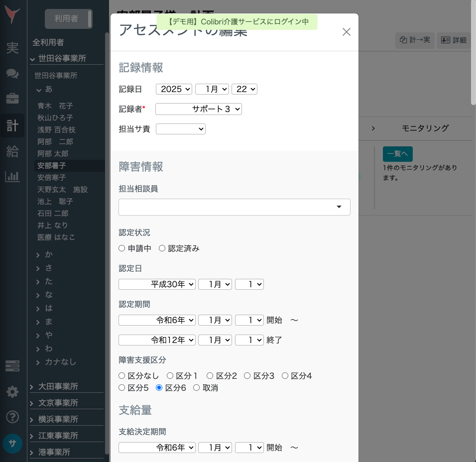Image resolution: width=476 pixels, height=462 pixels.
Task: Open the settings gear icon
Action: coord(12,392)
